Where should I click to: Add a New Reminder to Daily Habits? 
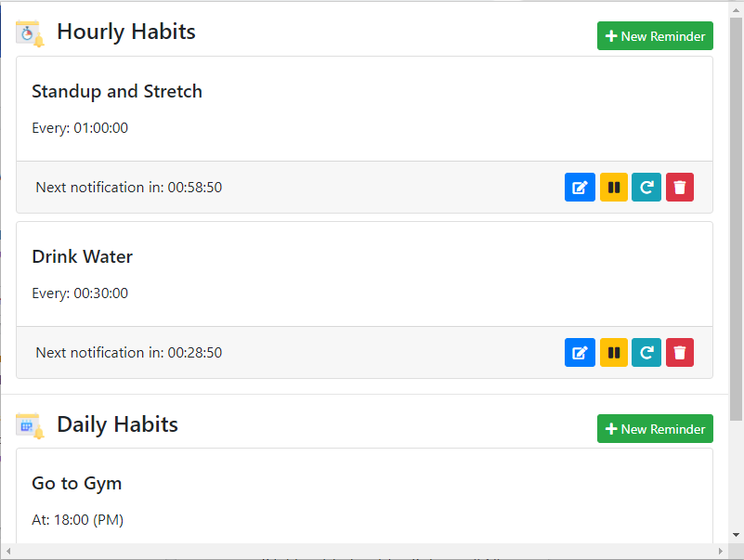pyautogui.click(x=655, y=429)
